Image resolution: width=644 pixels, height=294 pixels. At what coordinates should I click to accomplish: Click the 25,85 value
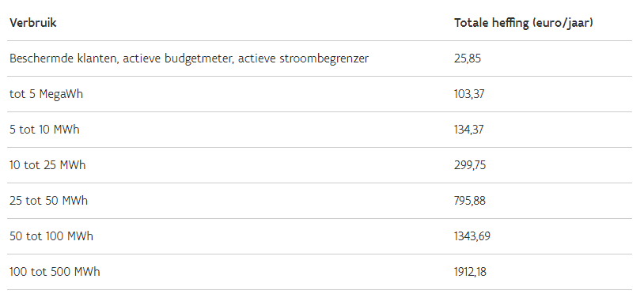pos(468,58)
